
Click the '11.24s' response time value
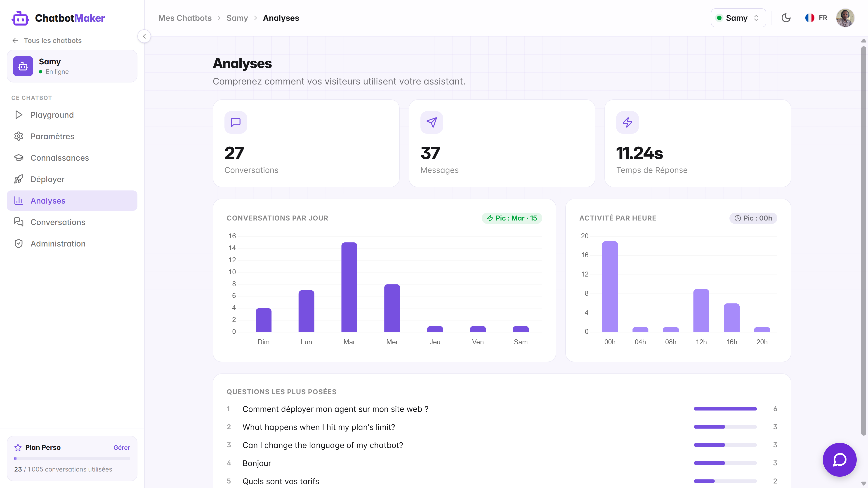tap(639, 153)
